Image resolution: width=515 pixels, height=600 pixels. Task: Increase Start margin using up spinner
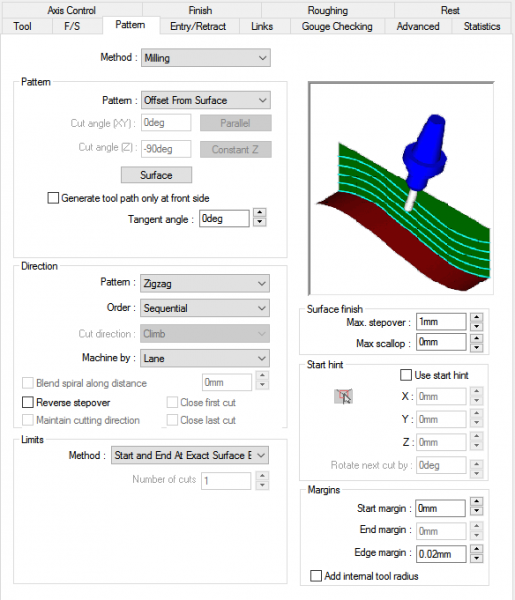[476, 501]
